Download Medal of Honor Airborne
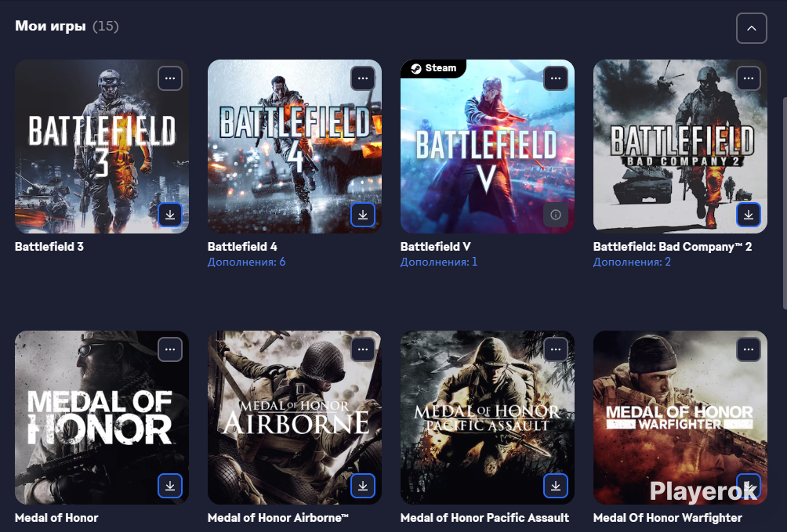Image resolution: width=787 pixels, height=532 pixels. coord(363,486)
